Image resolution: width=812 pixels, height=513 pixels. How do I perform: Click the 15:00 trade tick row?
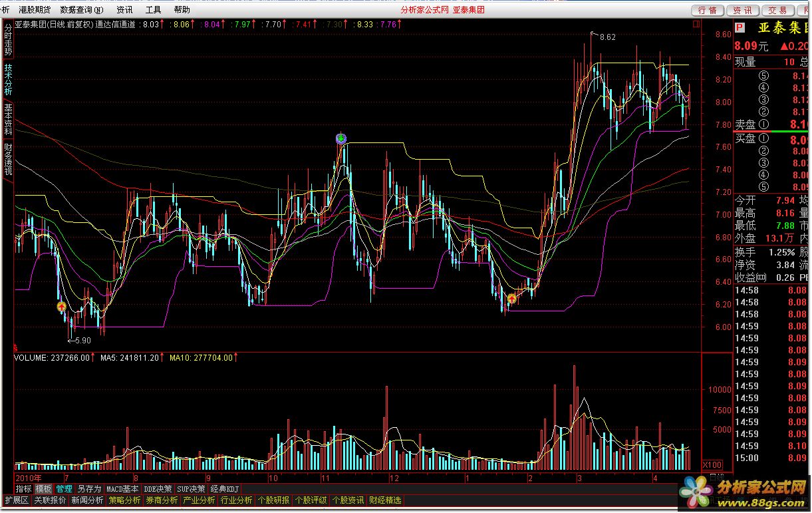[x=771, y=458]
